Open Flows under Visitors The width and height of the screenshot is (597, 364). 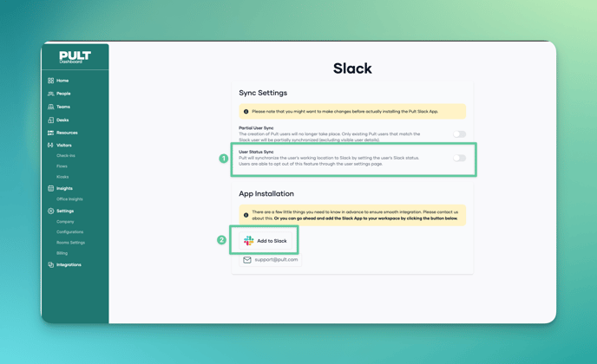point(62,166)
